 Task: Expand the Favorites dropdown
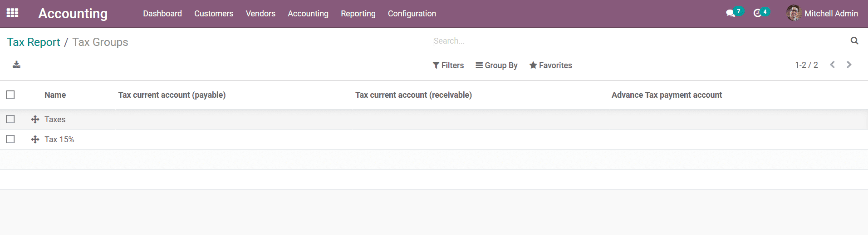[x=551, y=65]
